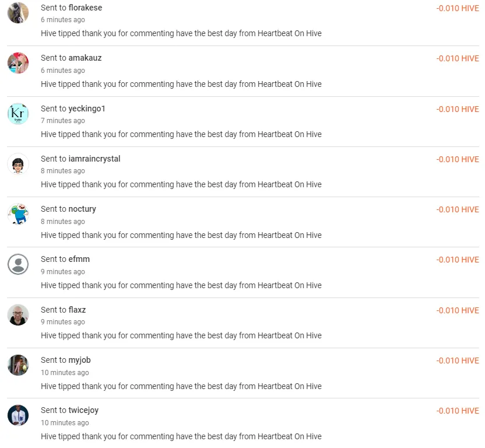The width and height of the screenshot is (485, 448).
Task: Open twicejoy's profile avatar
Action: [18, 415]
